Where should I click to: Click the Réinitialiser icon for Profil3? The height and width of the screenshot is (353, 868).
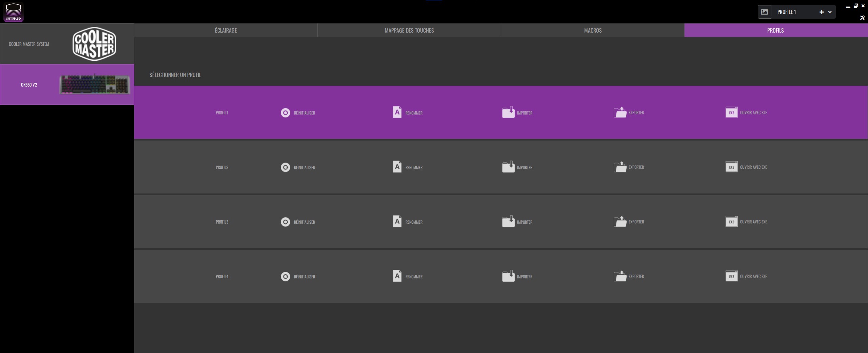tap(285, 222)
